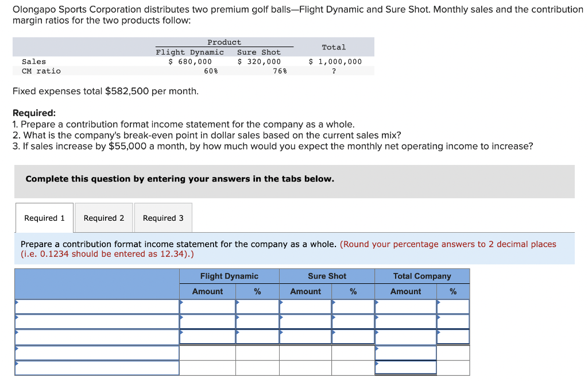Click second row Total Company Amount field
Image resolution: width=588 pixels, height=381 pixels.
(406, 322)
